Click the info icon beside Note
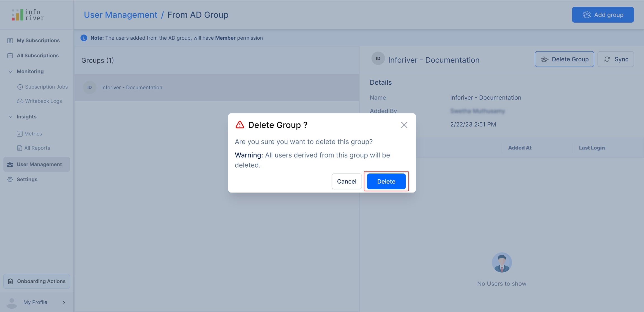 click(x=84, y=38)
